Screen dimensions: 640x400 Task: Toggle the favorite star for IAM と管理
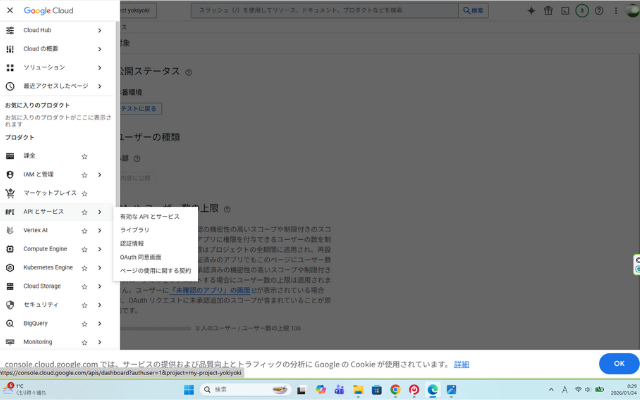tap(84, 174)
